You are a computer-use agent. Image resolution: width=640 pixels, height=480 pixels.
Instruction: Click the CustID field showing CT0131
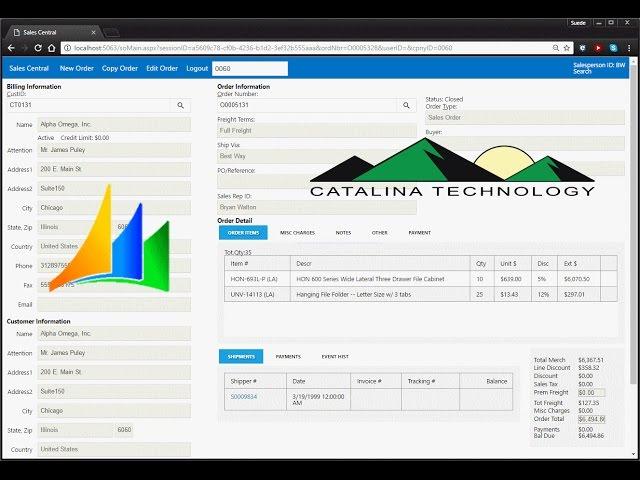coord(89,105)
